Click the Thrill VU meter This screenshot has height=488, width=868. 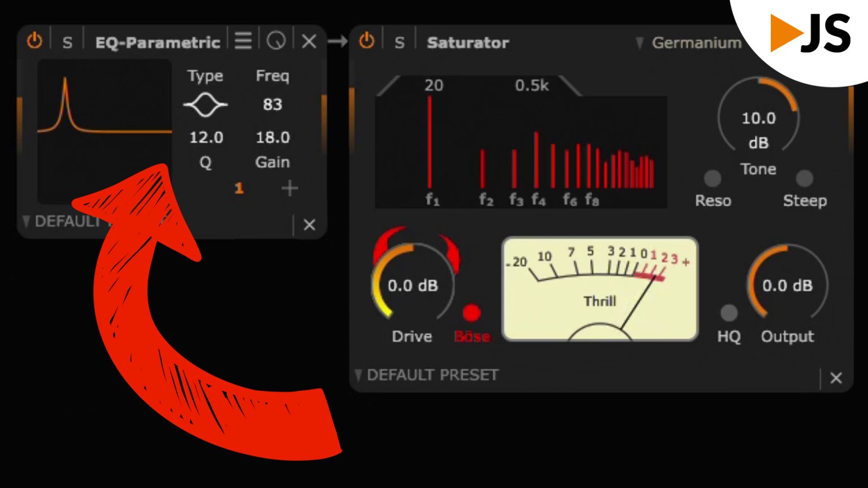click(x=600, y=289)
